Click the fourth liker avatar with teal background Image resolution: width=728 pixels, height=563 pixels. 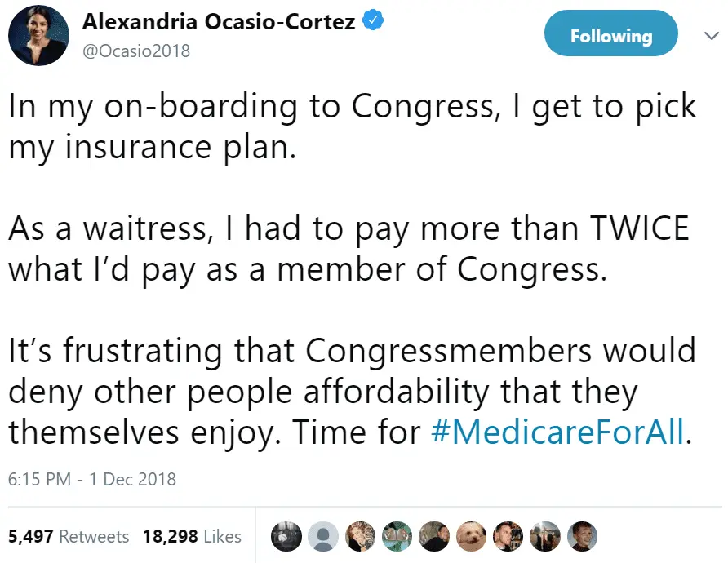397,536
